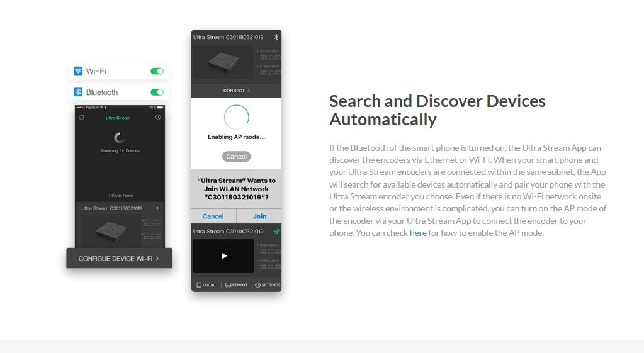Click the green 'Ultra Stream' app title
The width and height of the screenshot is (644, 353).
pos(118,118)
